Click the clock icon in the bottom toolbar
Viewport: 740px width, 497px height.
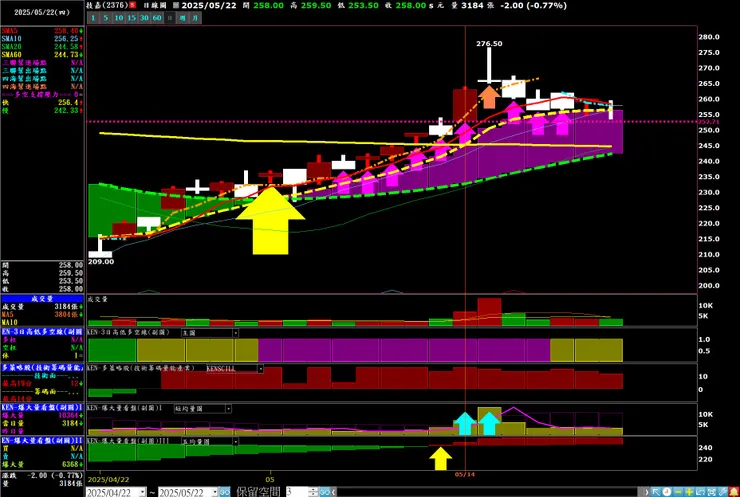coord(667,492)
